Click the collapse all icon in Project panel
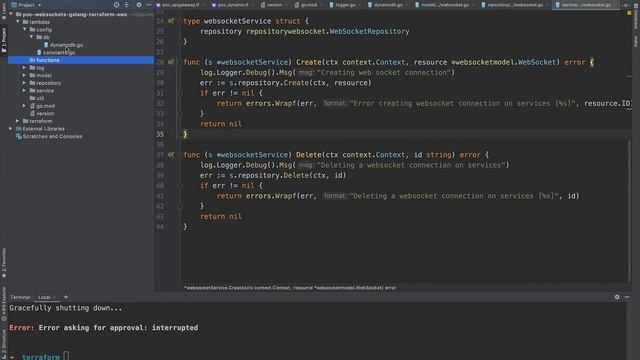This screenshot has height=360, width=640. tap(127, 5)
